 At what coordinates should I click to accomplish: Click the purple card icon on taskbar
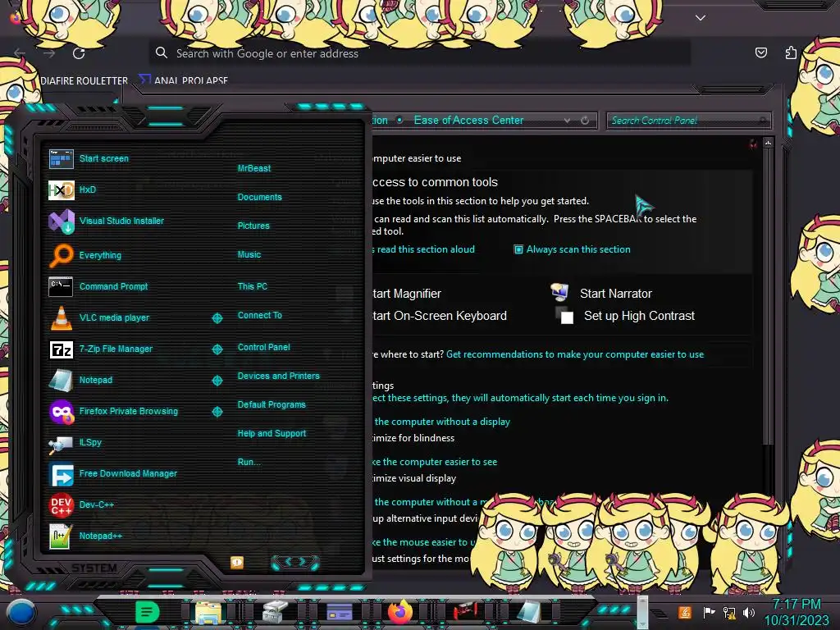[339, 612]
